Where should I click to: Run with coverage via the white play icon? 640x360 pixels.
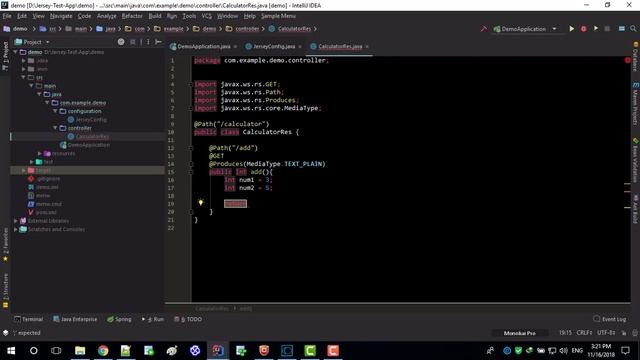click(x=596, y=29)
